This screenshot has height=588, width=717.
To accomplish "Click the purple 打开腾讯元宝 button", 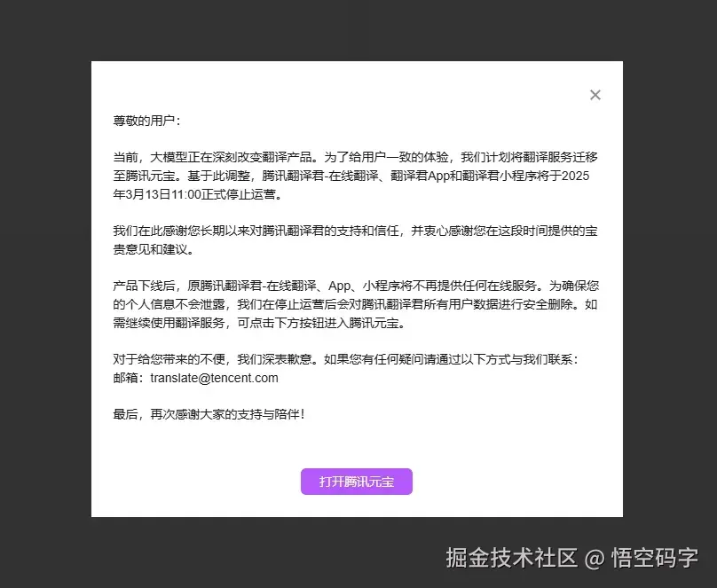I will 356,482.
